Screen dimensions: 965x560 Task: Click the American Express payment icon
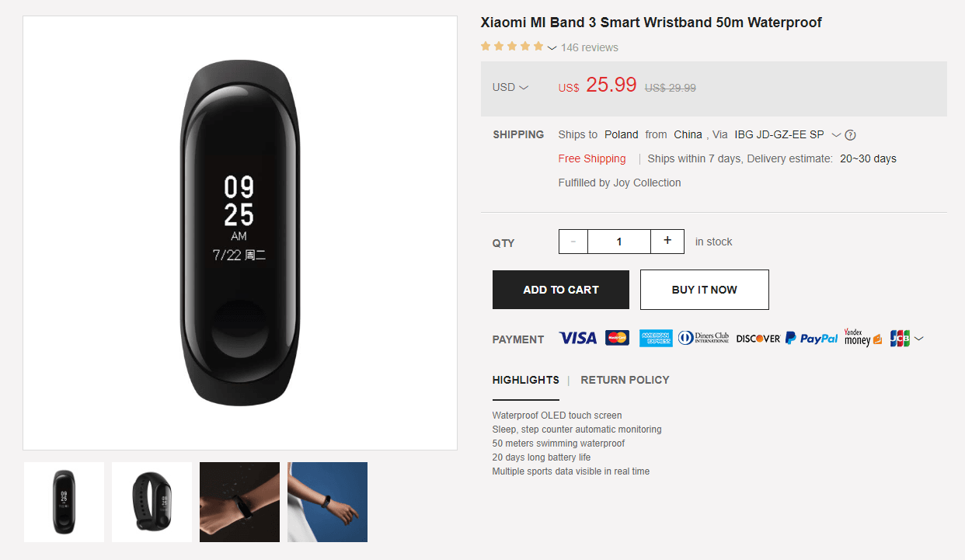[x=656, y=339]
